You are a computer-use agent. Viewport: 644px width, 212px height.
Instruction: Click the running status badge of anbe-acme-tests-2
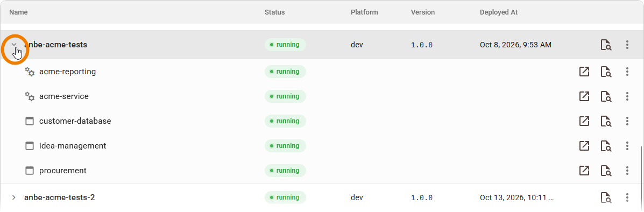coord(286,197)
